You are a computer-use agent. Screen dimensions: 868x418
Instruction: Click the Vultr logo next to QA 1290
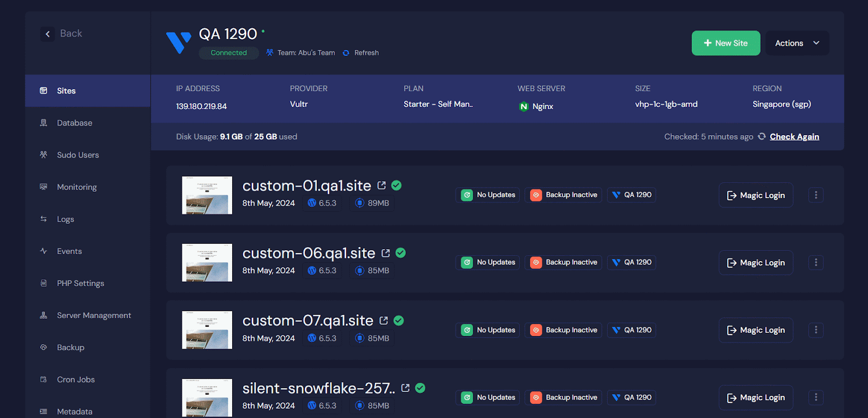point(178,42)
